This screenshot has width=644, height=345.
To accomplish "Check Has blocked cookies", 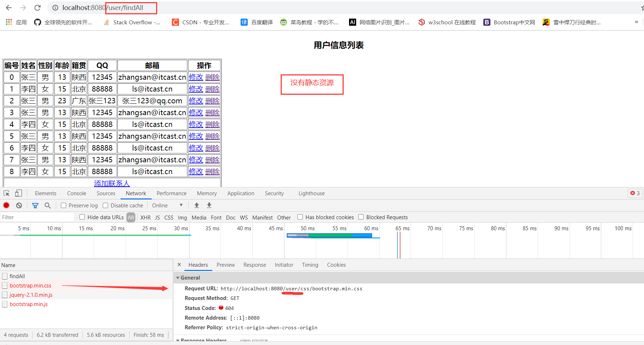I will (x=300, y=217).
